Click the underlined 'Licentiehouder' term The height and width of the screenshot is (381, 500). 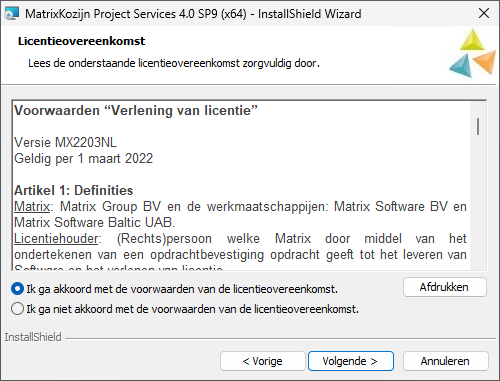tap(56, 239)
